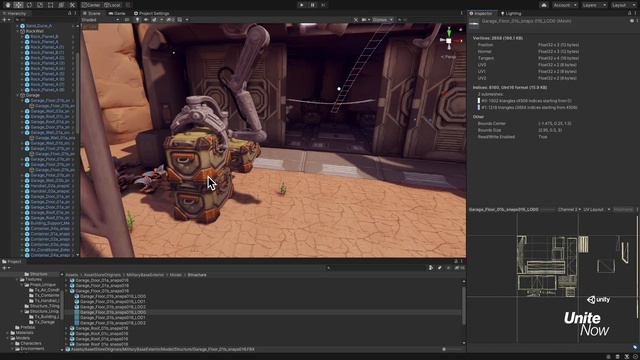This screenshot has height=360, width=640.
Task: Open the Account dropdown
Action: click(x=565, y=5)
